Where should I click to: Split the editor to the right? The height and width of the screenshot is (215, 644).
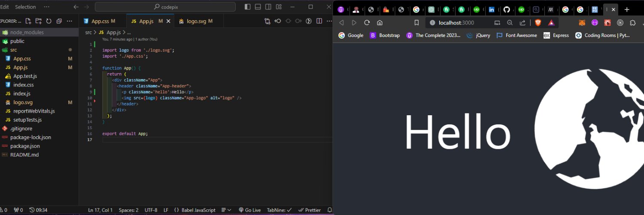click(x=319, y=21)
